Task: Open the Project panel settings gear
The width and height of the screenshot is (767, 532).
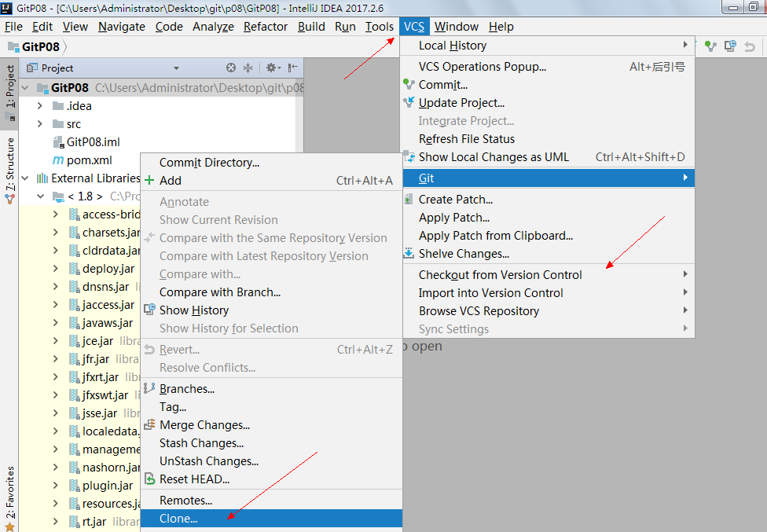Action: click(271, 68)
